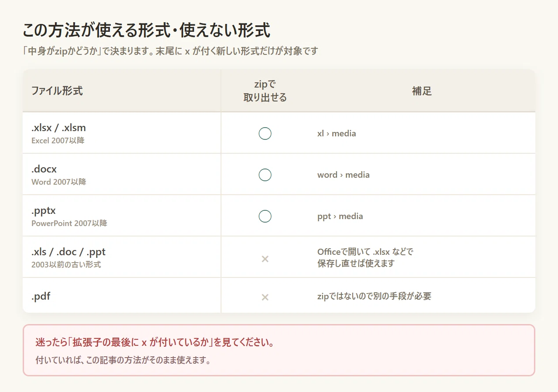This screenshot has height=392, width=558.
Task: Click the '.xls / .doc / .ppt' cell text
Action: click(x=68, y=252)
